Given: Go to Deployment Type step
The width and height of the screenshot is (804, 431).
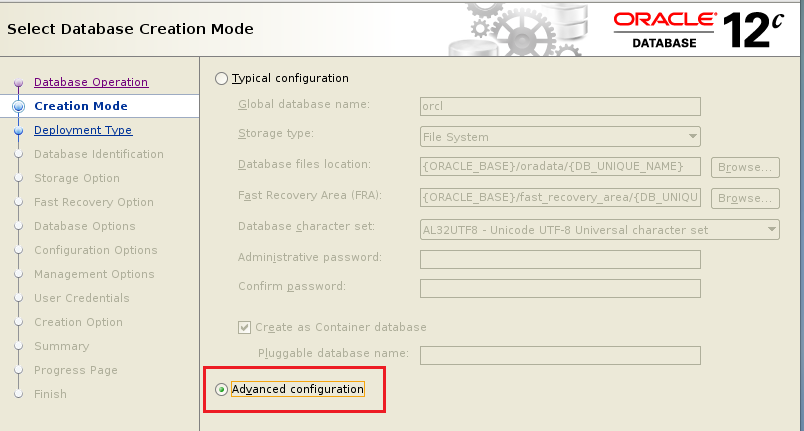Looking at the screenshot, I should point(83,130).
